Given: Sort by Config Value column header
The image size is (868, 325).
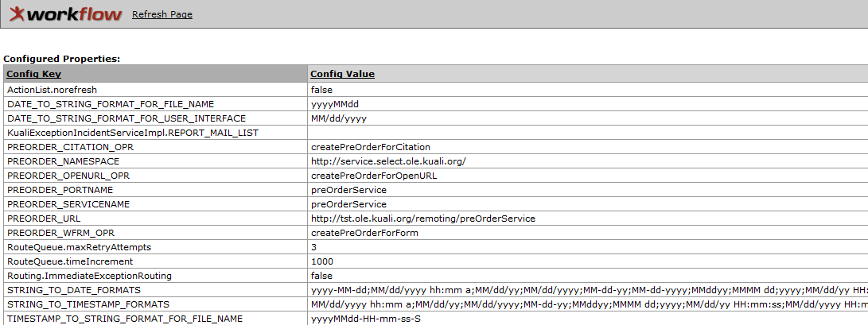Looking at the screenshot, I should [x=342, y=74].
